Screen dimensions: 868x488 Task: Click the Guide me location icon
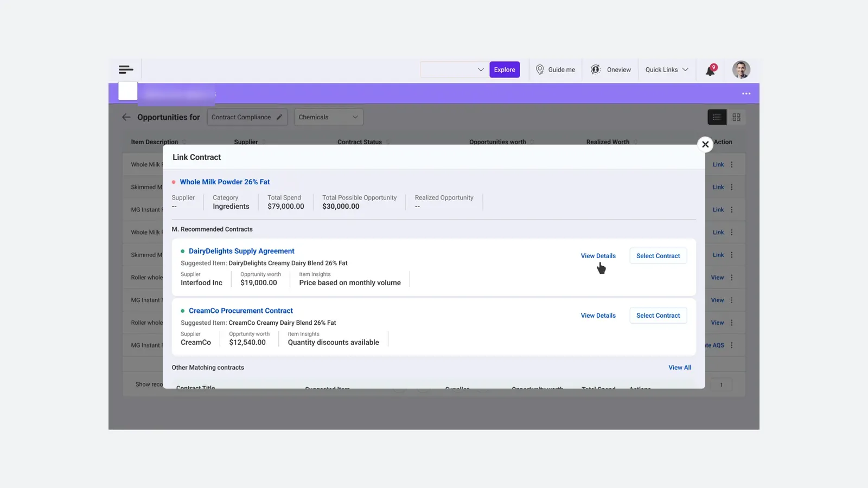click(540, 69)
